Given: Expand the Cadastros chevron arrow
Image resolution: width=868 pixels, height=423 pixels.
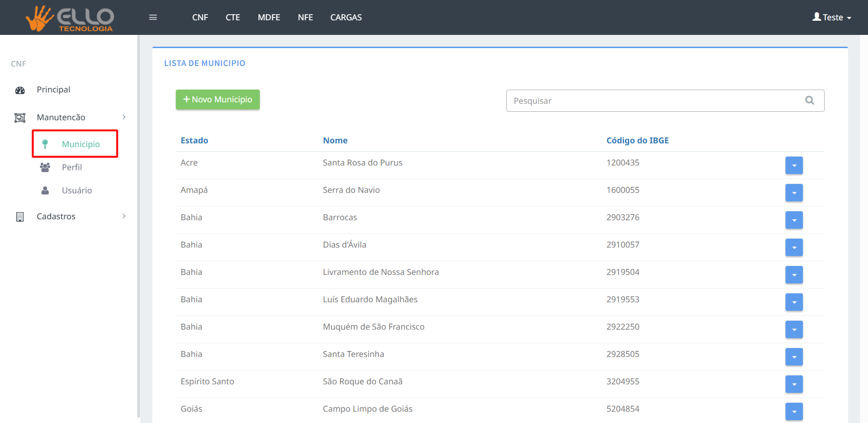Looking at the screenshot, I should pos(124,216).
